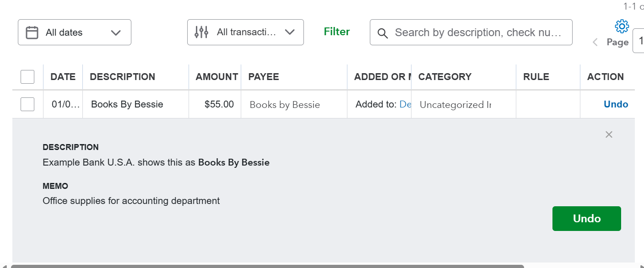Click the sliders icon in transactions filter
644x268 pixels.
point(201,32)
